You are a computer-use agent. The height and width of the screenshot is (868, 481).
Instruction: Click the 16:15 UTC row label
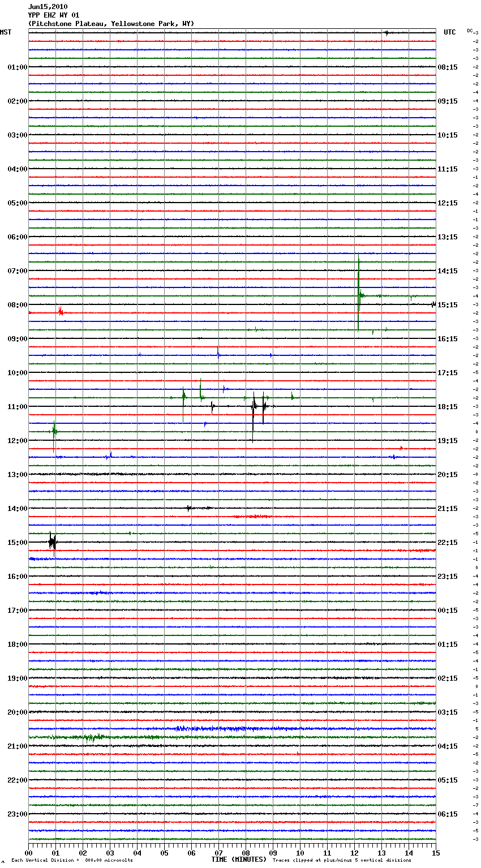pos(448,339)
